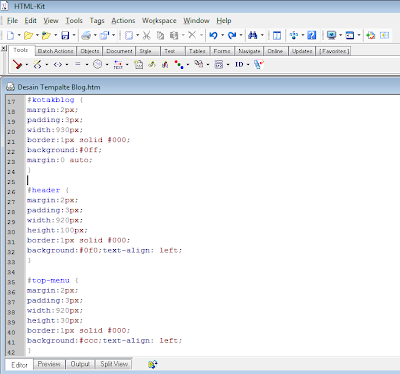Open dropdown arrow beside monitor preview icon
Screen dimensions: 400x374
pos(340,35)
